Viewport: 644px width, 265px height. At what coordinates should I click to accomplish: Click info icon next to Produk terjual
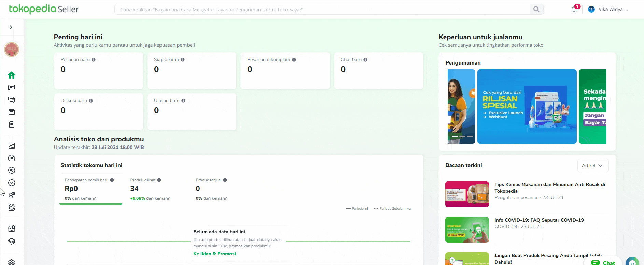225,180
